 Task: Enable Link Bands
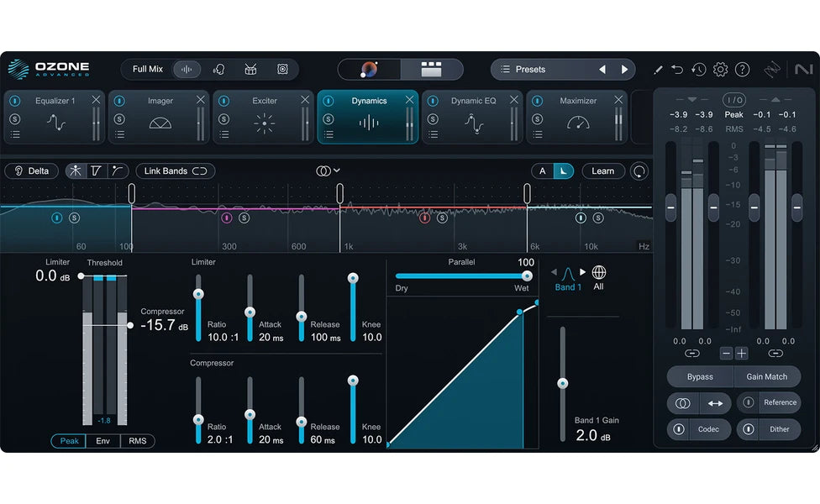click(x=176, y=171)
